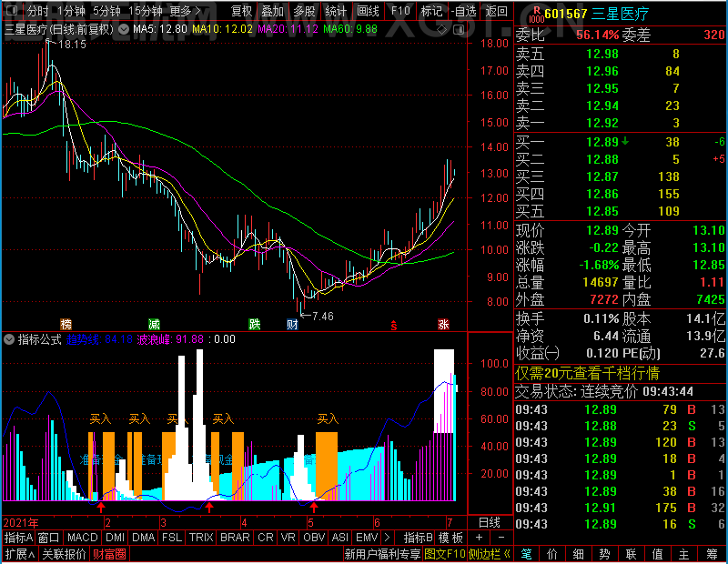Click the window split icon at chart top-right

click(x=459, y=30)
